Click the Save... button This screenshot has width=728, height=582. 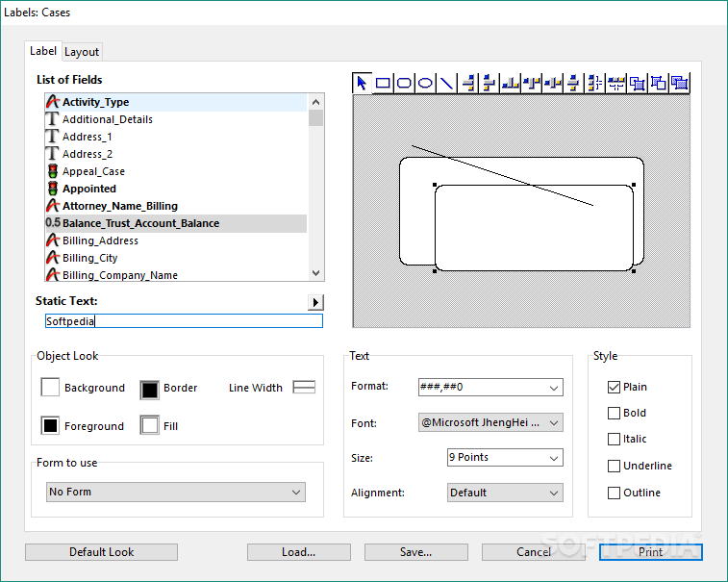[x=416, y=552]
